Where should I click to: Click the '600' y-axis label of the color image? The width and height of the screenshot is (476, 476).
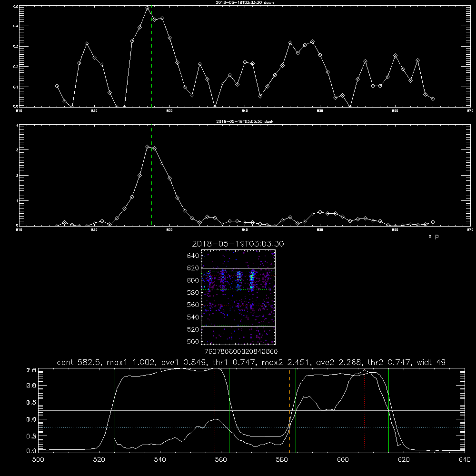tap(193, 280)
